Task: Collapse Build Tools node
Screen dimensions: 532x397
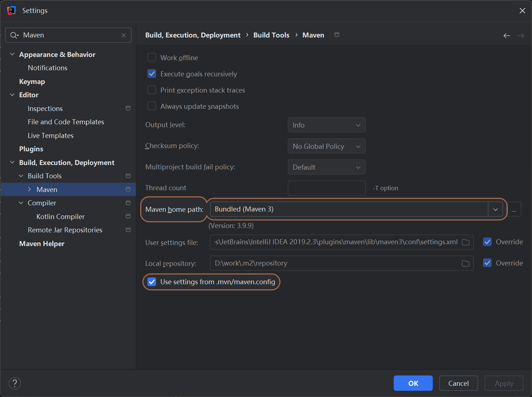Action: coord(21,176)
